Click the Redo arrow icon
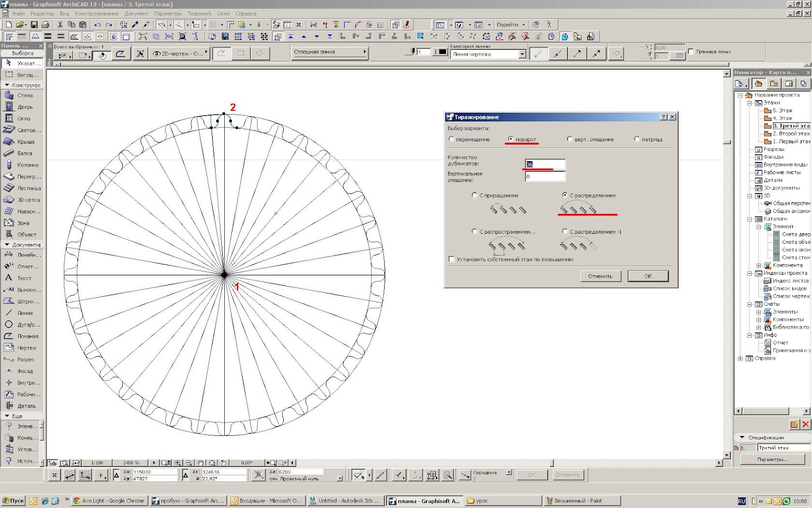This screenshot has width=812, height=508. 108,24
